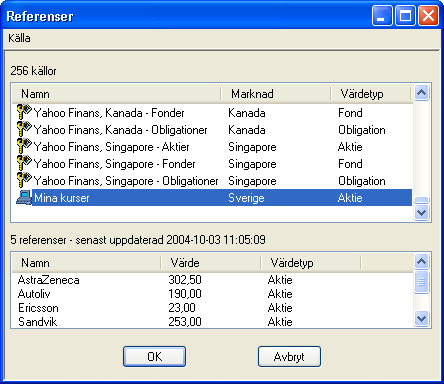Click the computer icon beside Mina kurser
The width and height of the screenshot is (444, 384).
[24, 198]
